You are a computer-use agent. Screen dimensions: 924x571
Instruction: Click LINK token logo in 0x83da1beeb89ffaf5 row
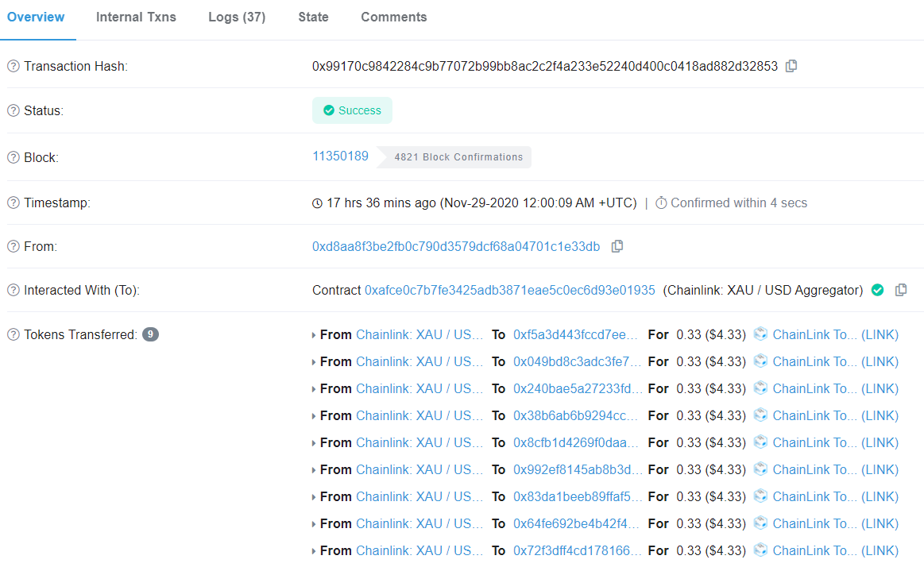click(761, 496)
